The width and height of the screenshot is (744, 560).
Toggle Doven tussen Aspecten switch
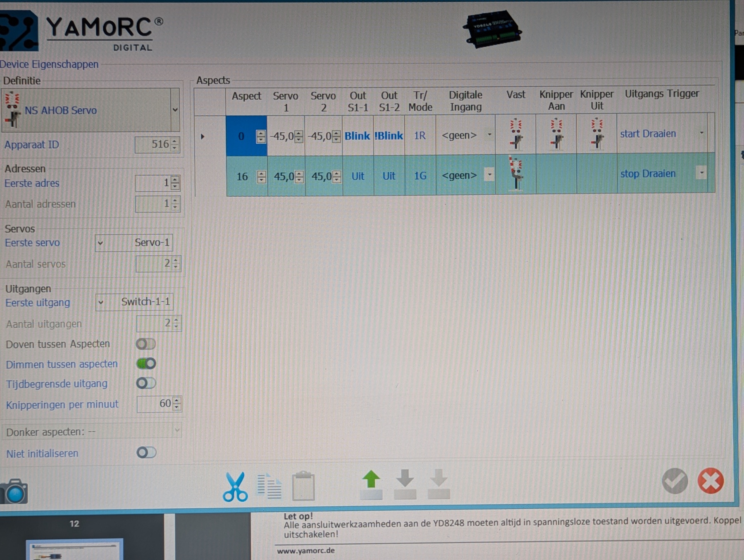pos(146,344)
